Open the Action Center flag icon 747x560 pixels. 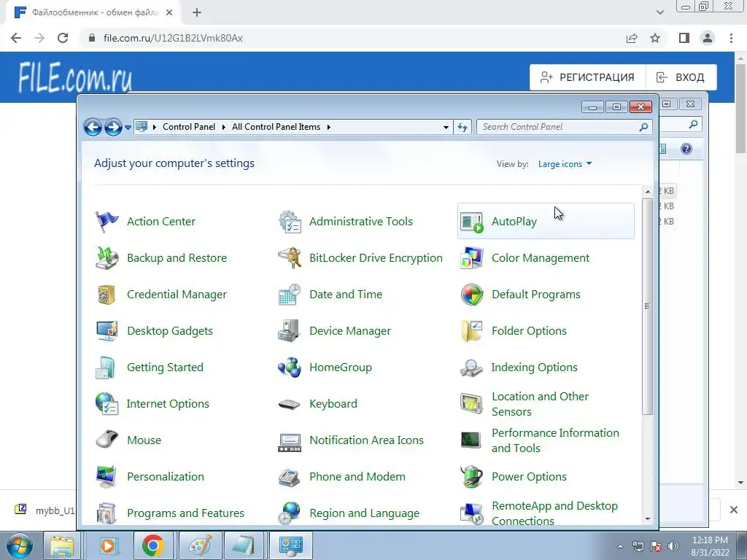(x=107, y=222)
